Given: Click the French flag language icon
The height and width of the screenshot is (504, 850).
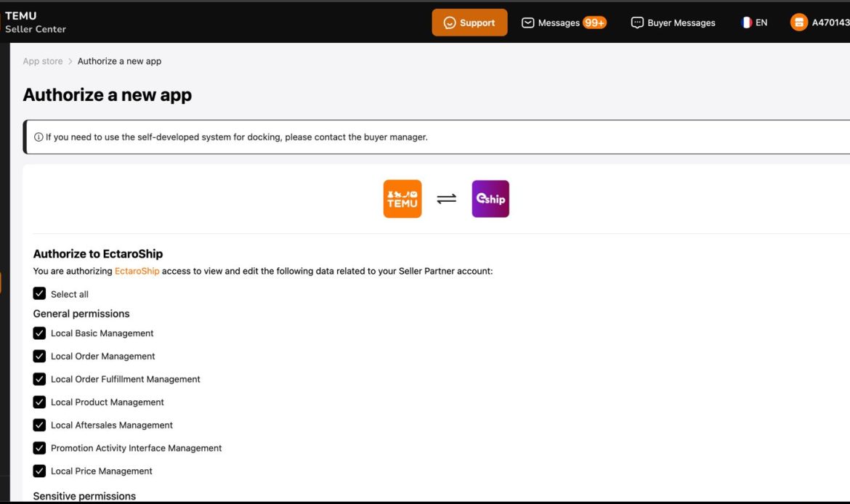Looking at the screenshot, I should 746,23.
